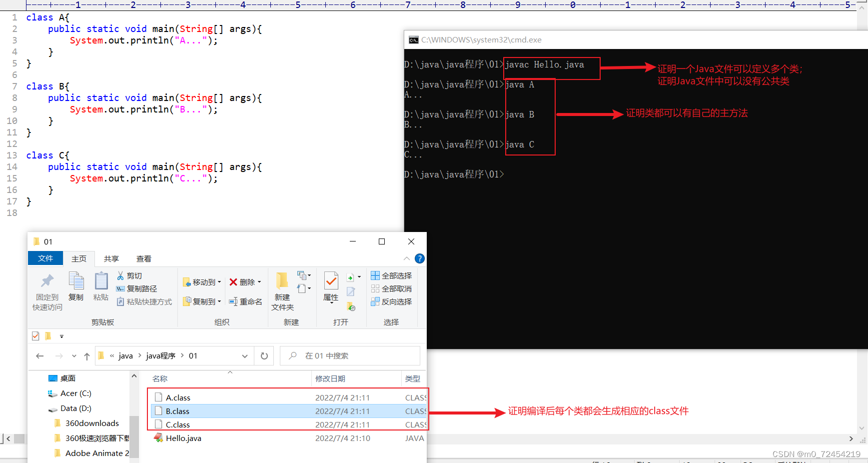
Task: Click the 在 01 中搜索 search field
Action: [x=350, y=356]
